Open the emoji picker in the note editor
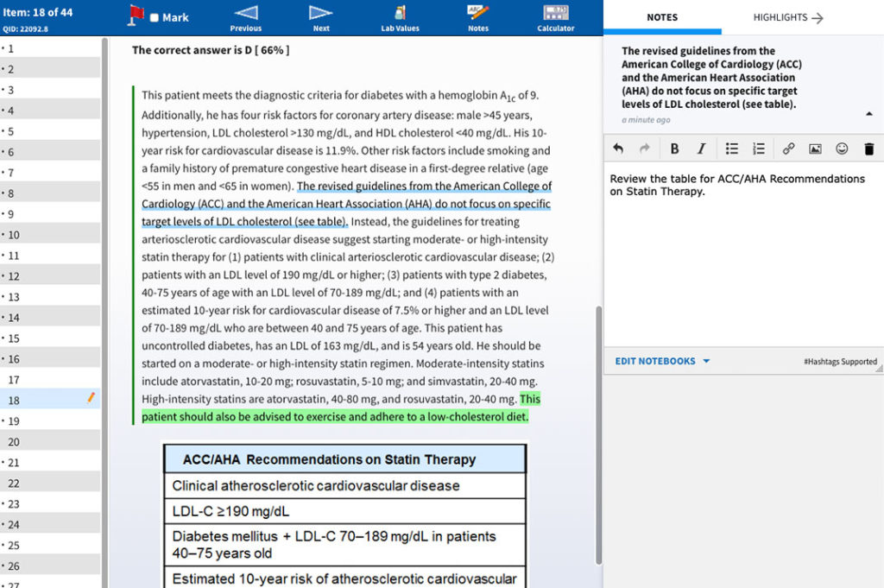This screenshot has width=884, height=588. click(842, 148)
